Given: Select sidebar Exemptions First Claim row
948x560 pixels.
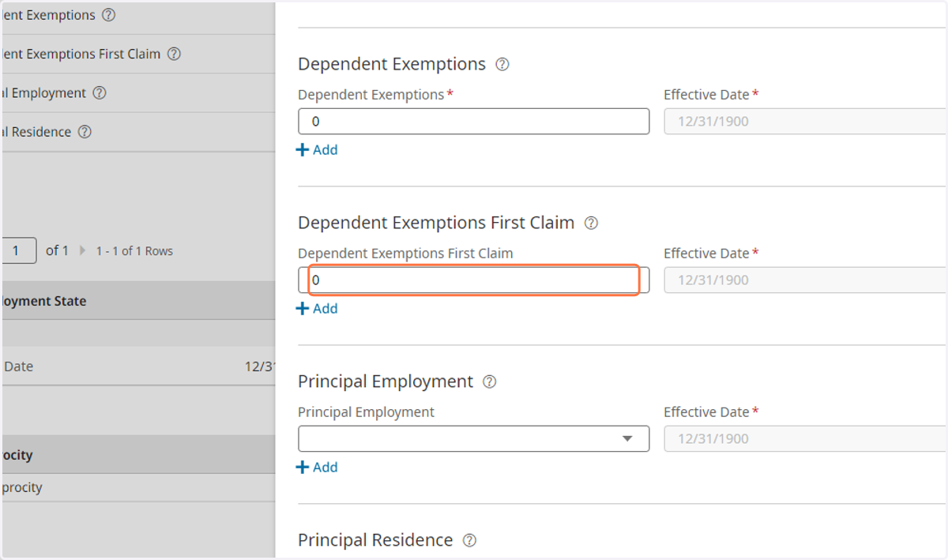Looking at the screenshot, I should [x=138, y=54].
